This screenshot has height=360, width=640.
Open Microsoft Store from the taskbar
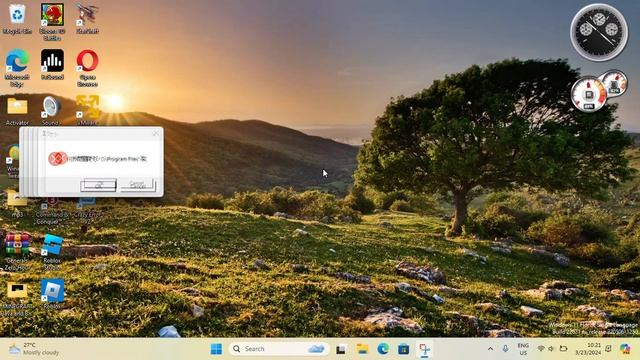(404, 349)
